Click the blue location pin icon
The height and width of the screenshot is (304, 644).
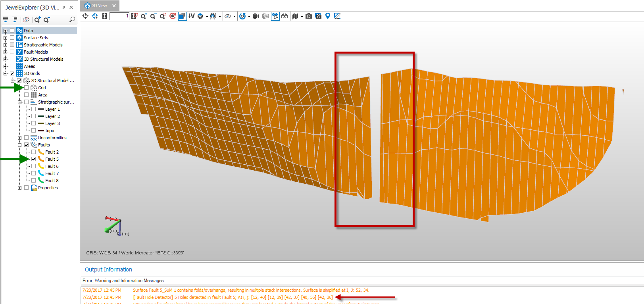point(328,16)
